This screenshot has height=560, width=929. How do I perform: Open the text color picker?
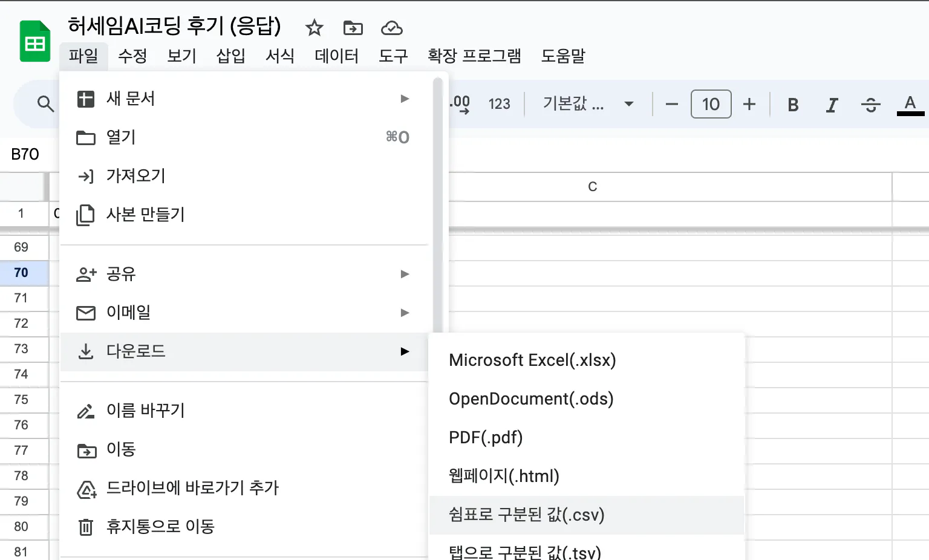910,105
